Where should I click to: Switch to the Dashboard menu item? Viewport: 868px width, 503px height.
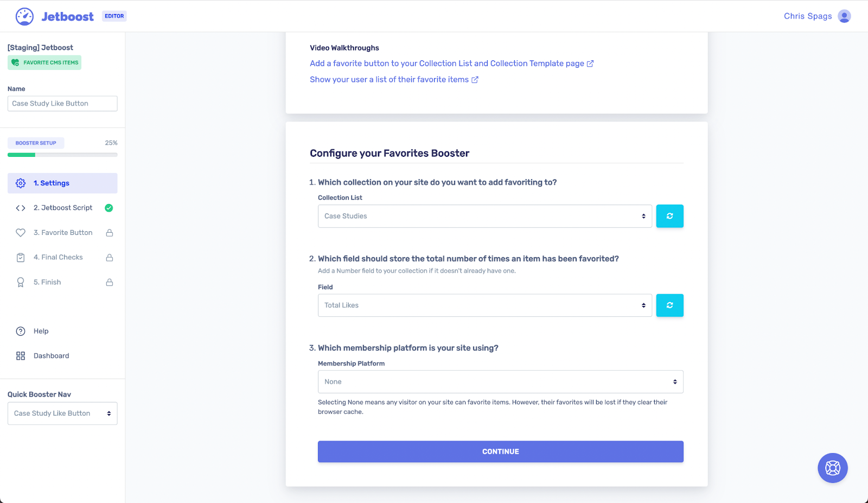click(52, 355)
